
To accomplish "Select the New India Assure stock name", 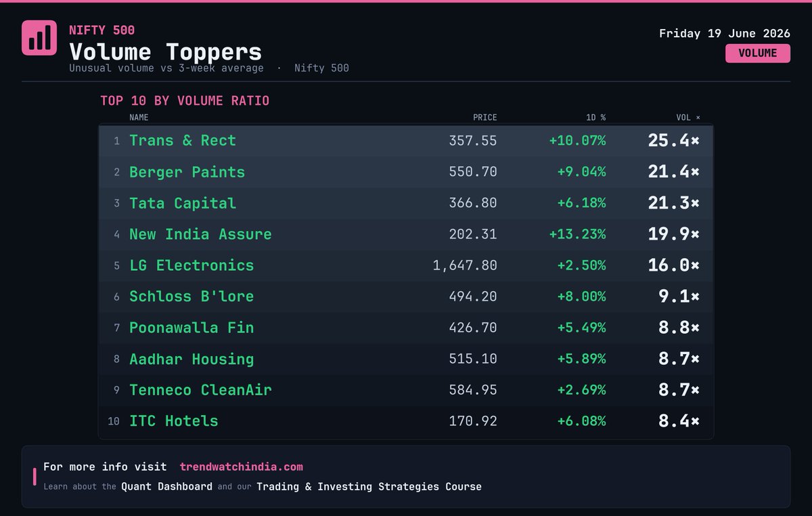I will click(x=200, y=234).
